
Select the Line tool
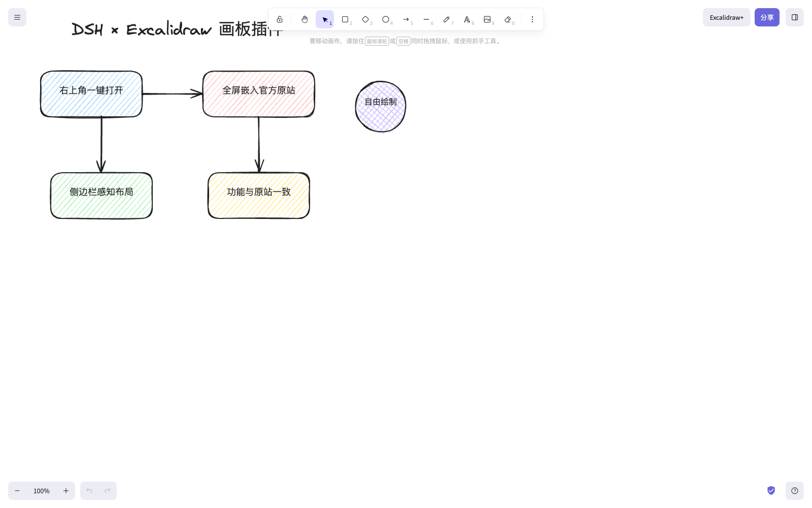click(426, 20)
